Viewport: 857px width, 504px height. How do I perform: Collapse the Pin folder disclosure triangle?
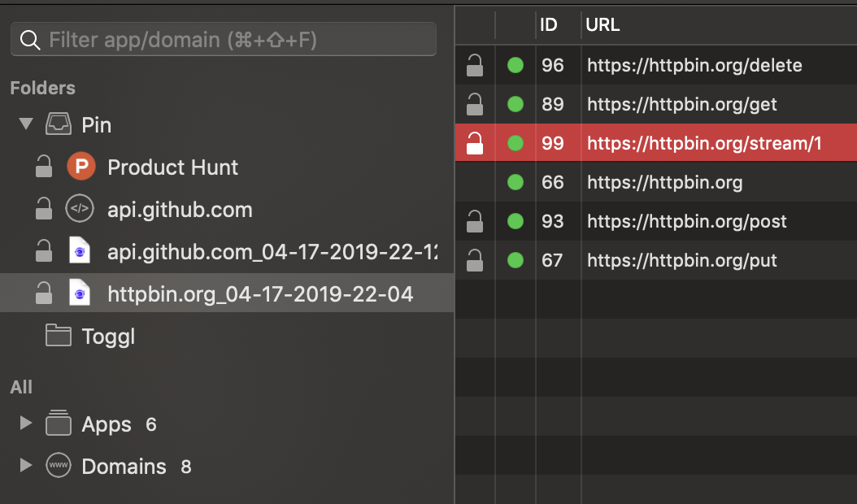pos(25,124)
